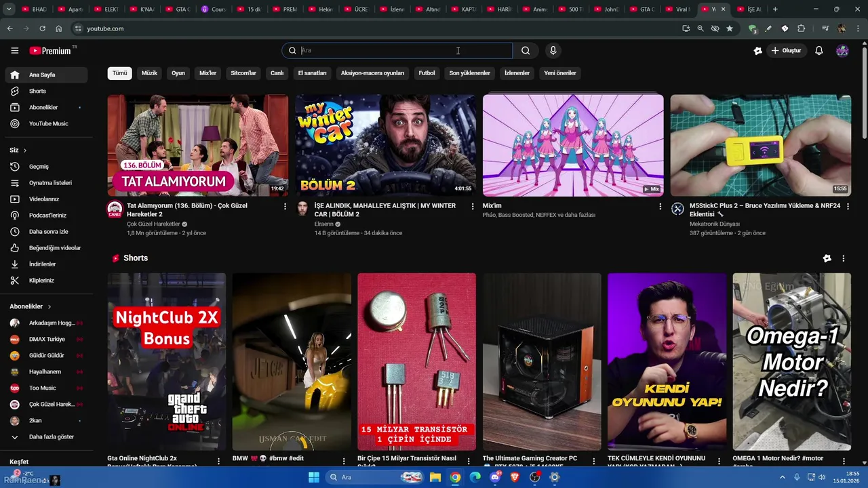Open Discord from the taskbar
This screenshot has height=488, width=868.
tap(495, 477)
